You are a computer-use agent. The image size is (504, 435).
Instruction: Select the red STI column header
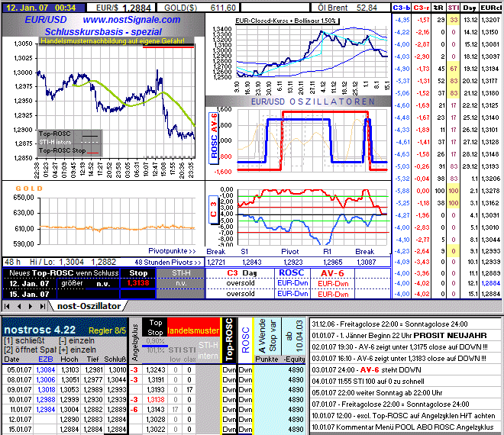point(453,8)
